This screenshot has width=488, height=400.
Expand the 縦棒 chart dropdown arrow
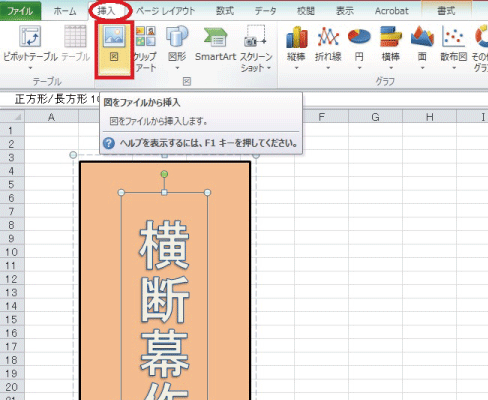(x=296, y=68)
